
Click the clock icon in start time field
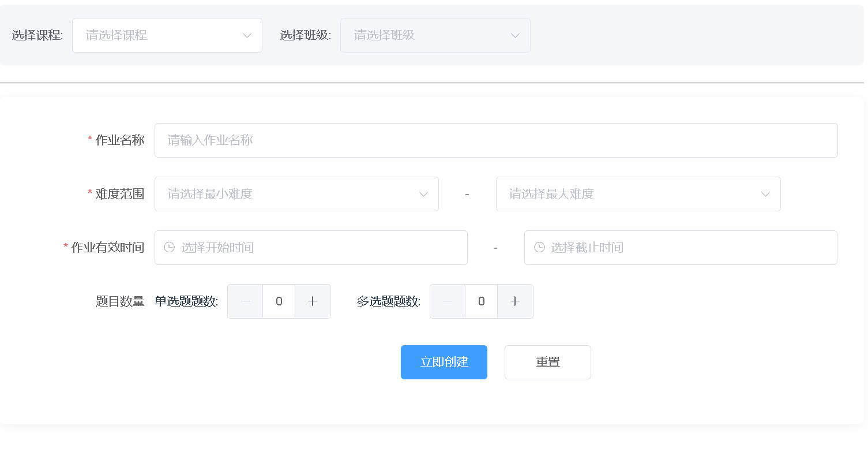[x=169, y=248]
